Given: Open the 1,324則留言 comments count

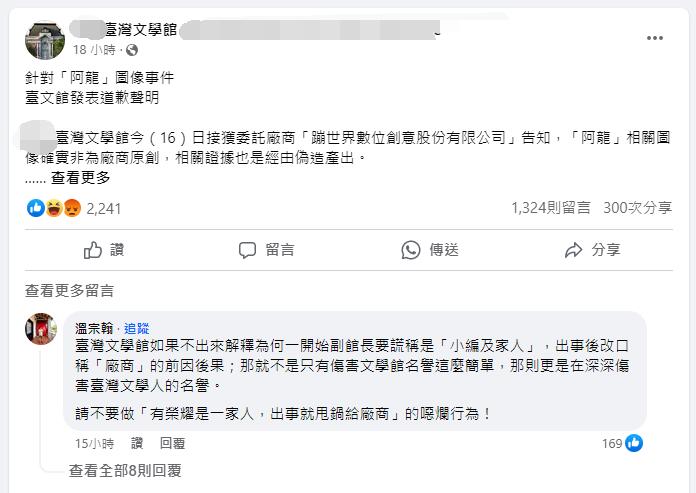Looking at the screenshot, I should point(548,208).
